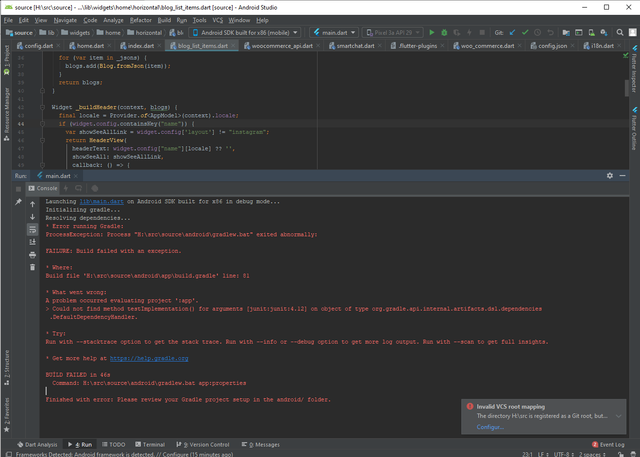The height and width of the screenshot is (457, 640).
Task: Toggle soft-wrap in console
Action: [x=33, y=229]
